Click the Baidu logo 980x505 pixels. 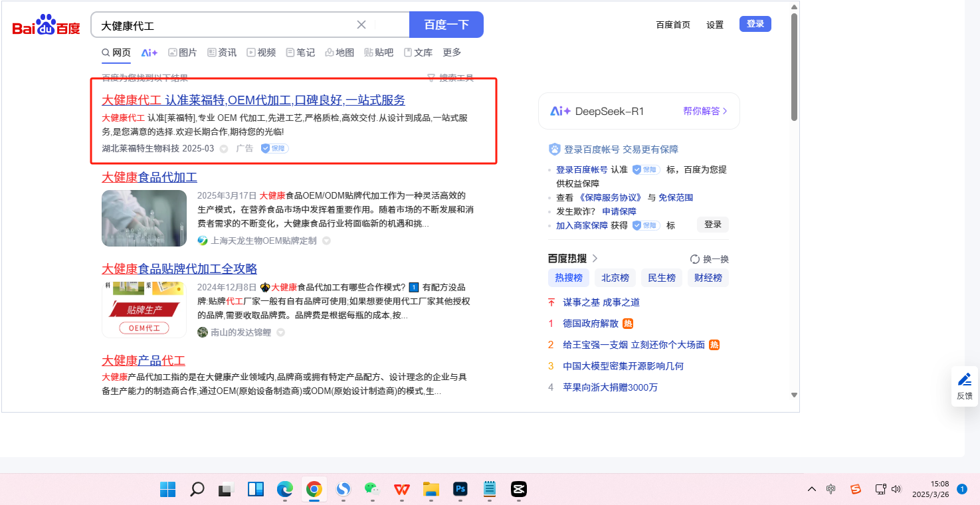46,25
